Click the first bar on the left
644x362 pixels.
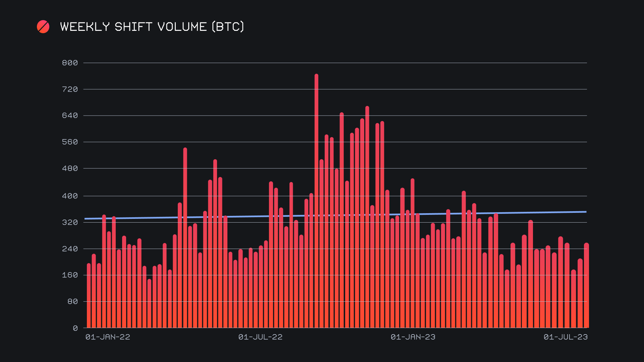(89, 296)
